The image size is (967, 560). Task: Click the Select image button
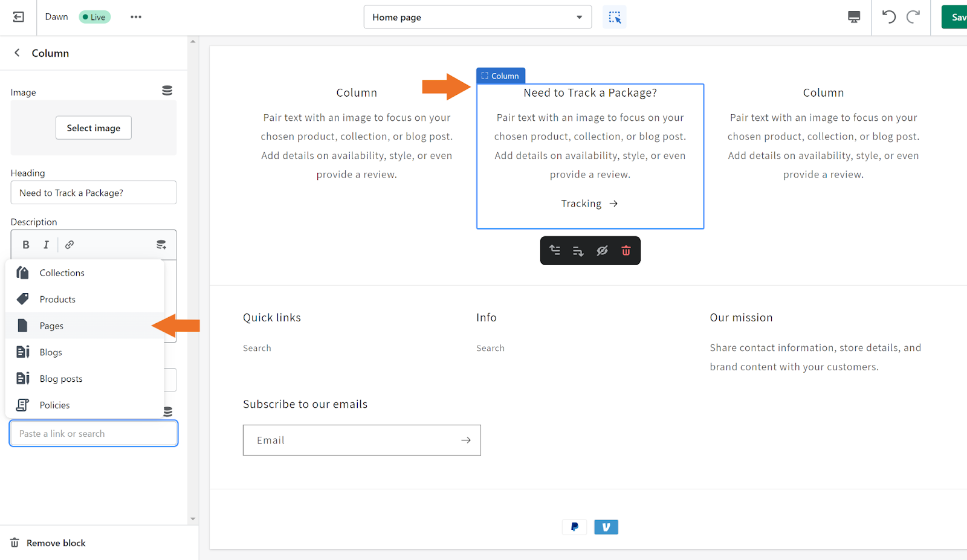coord(94,128)
